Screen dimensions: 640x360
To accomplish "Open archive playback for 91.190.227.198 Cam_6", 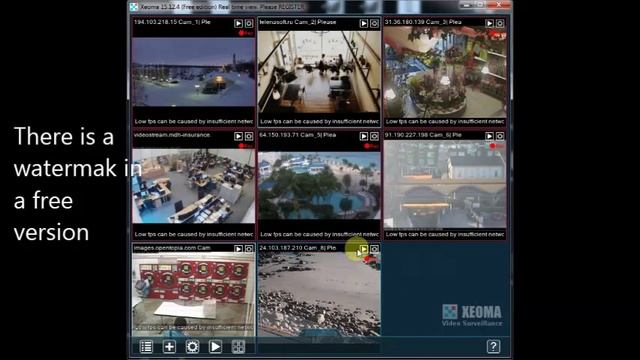I will [489, 136].
